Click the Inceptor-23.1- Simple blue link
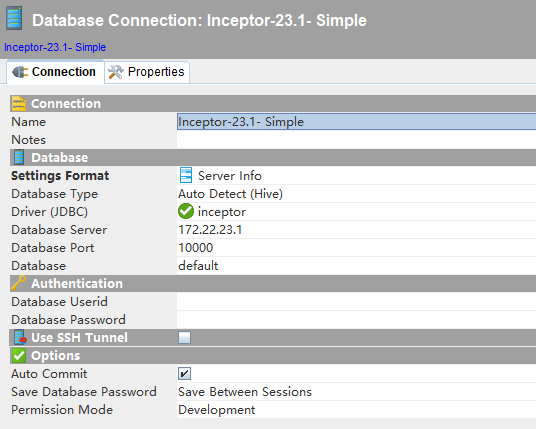536x429 pixels. (x=55, y=47)
